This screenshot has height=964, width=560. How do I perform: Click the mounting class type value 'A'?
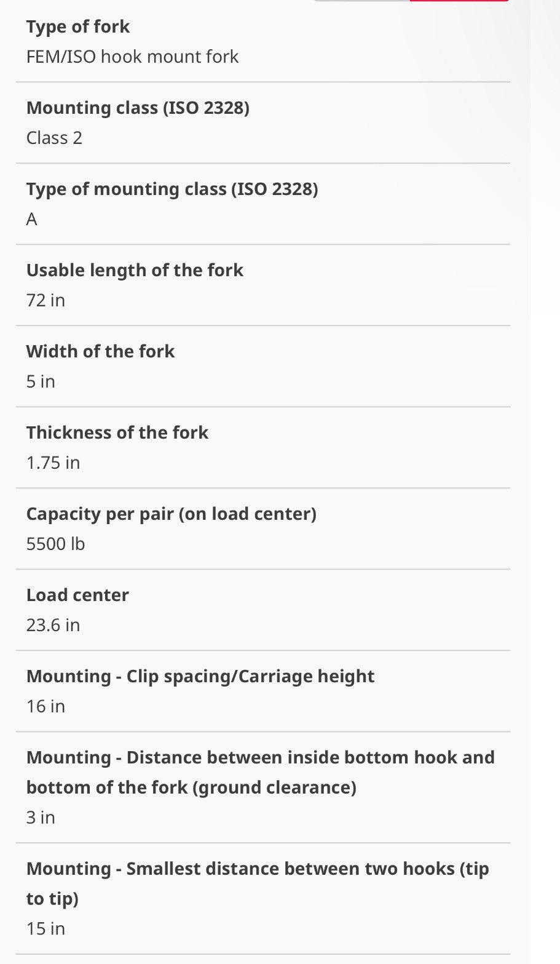(x=32, y=219)
